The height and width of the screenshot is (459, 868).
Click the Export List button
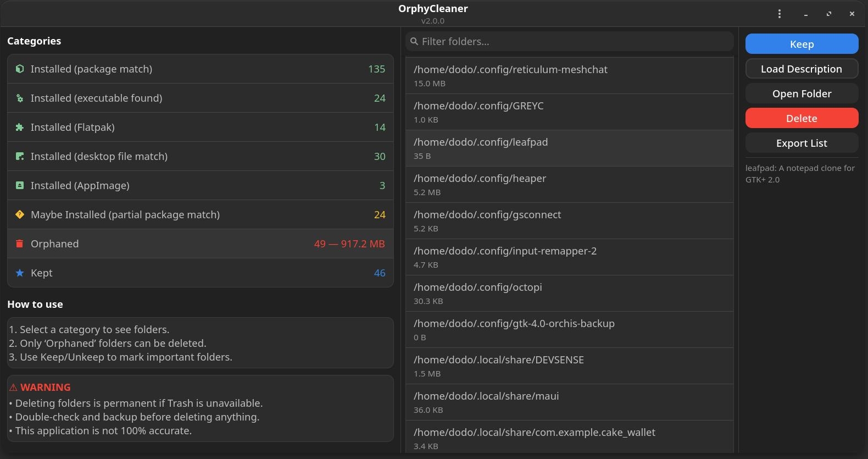pyautogui.click(x=802, y=143)
